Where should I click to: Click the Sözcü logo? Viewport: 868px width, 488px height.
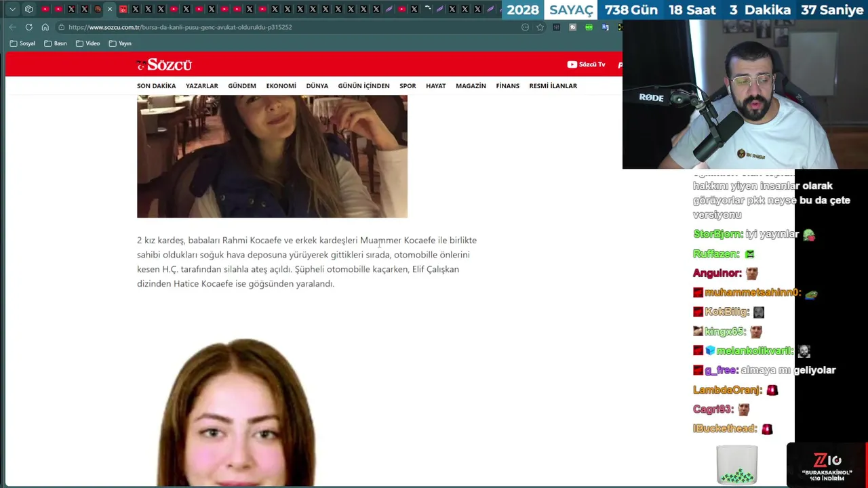[x=164, y=64]
